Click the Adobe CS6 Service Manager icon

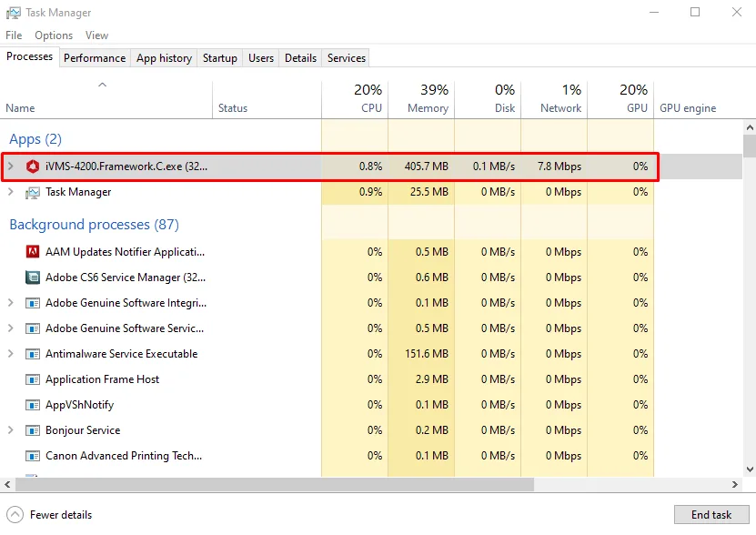tap(33, 278)
